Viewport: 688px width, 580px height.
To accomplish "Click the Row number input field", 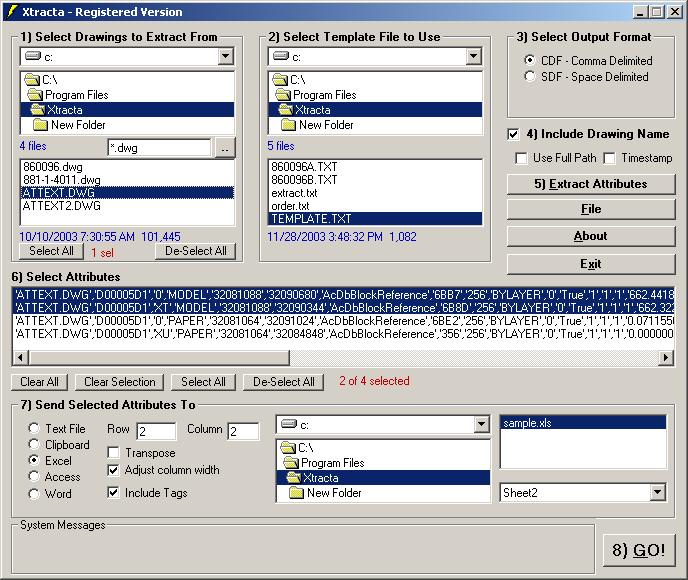I will click(x=156, y=431).
